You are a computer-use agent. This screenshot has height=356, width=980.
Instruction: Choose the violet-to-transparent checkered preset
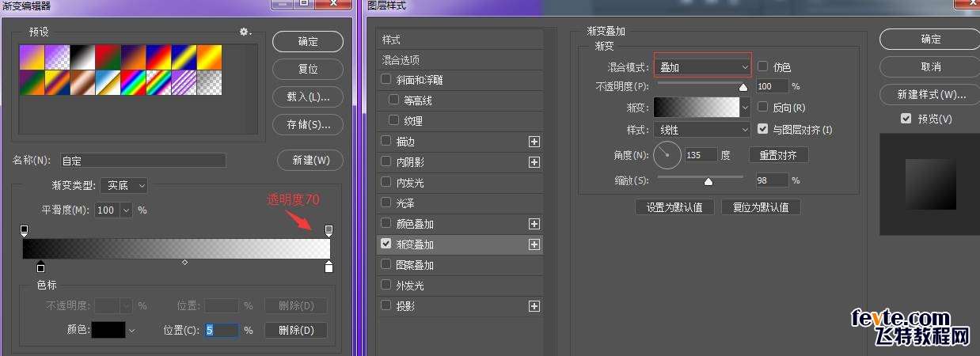pos(57,57)
